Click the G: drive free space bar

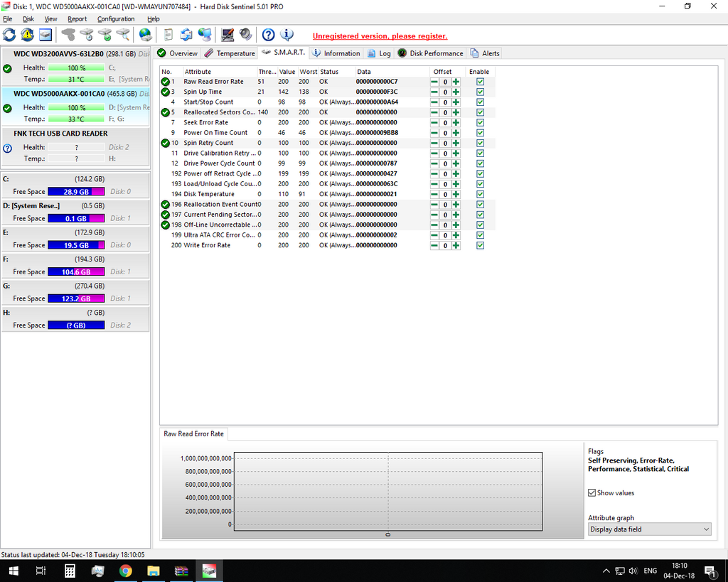click(76, 298)
